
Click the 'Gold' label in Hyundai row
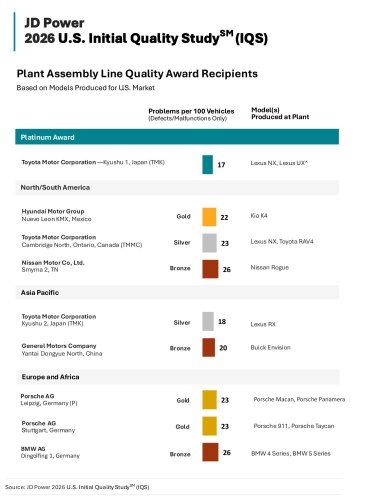(x=183, y=216)
